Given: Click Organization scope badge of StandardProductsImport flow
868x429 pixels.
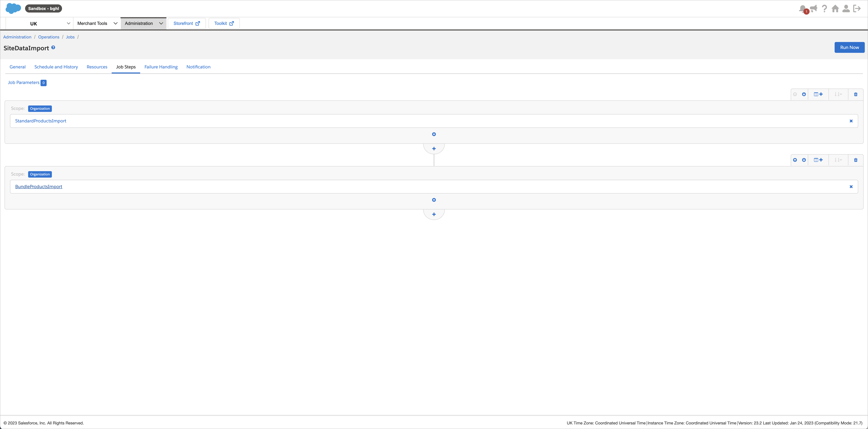Looking at the screenshot, I should coord(40,108).
